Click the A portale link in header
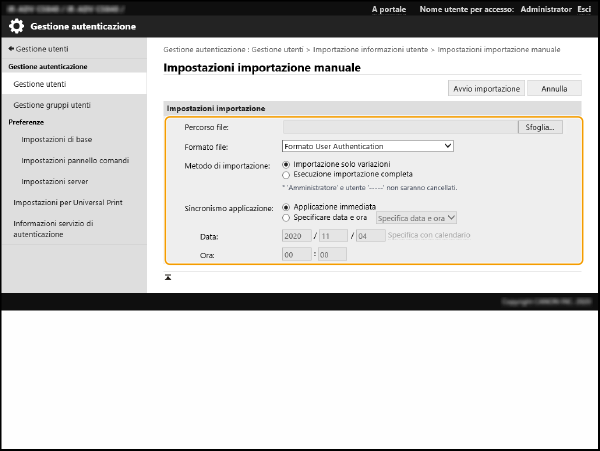The width and height of the screenshot is (600, 451). point(388,8)
